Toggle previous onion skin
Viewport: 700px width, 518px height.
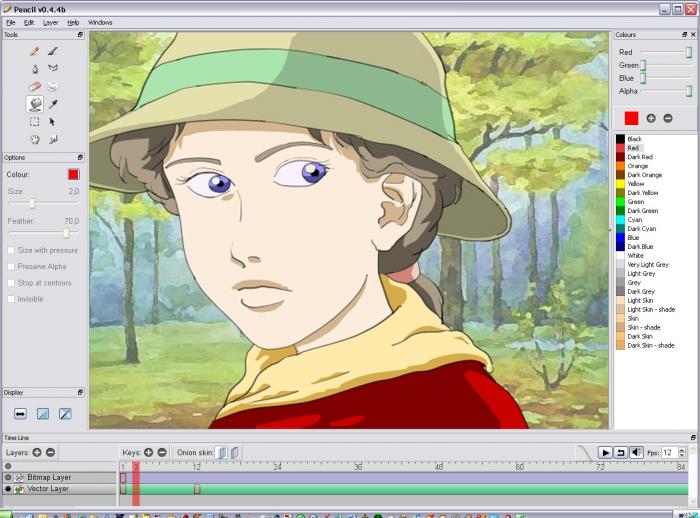[x=222, y=452]
